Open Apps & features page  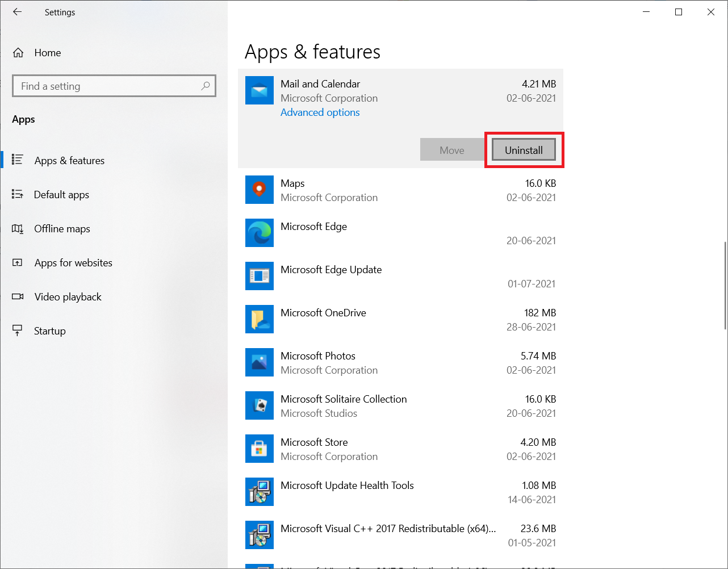pos(69,161)
